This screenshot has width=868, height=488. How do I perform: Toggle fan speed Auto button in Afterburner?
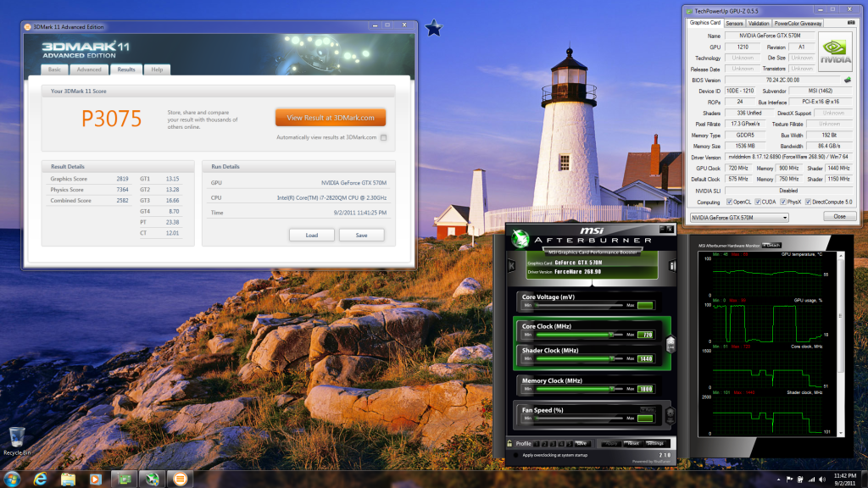point(647,409)
